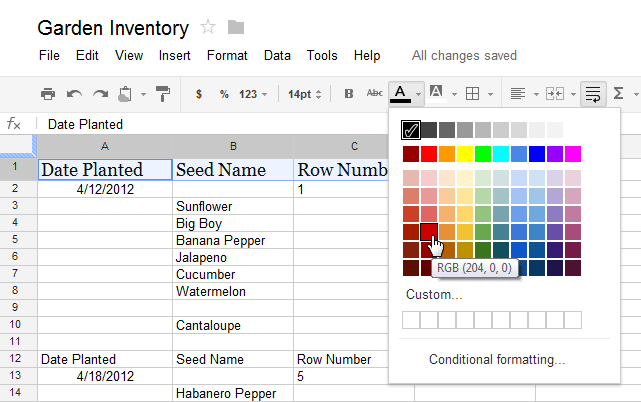
Task: Click cell containing Banana Pepper
Action: pos(233,240)
